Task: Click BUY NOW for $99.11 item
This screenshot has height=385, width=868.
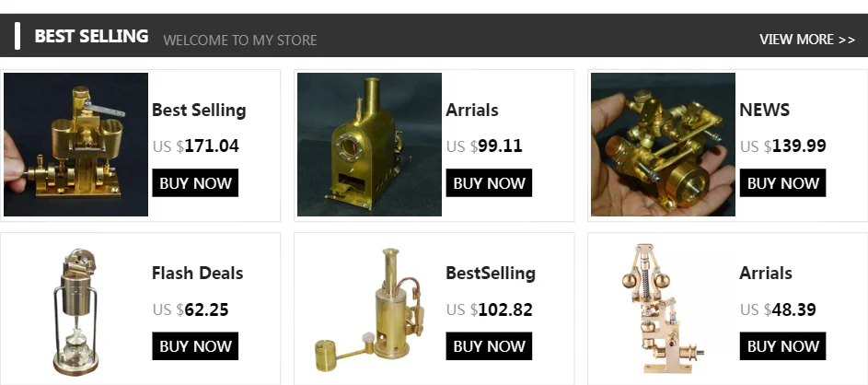Action: coord(489,182)
